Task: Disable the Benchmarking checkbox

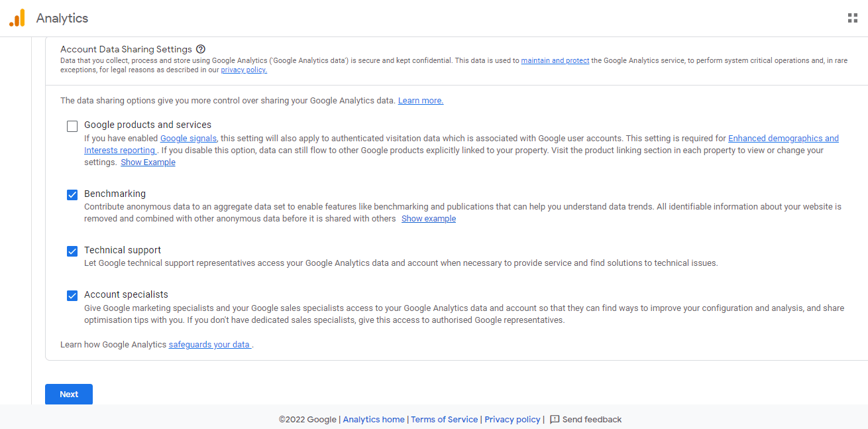Action: (x=72, y=194)
